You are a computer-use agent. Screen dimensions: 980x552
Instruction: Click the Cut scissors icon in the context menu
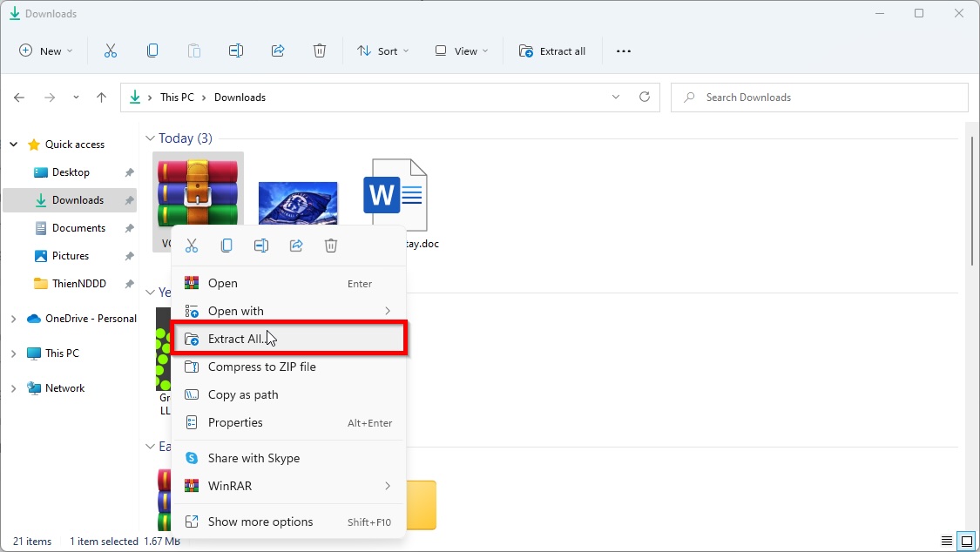click(192, 246)
